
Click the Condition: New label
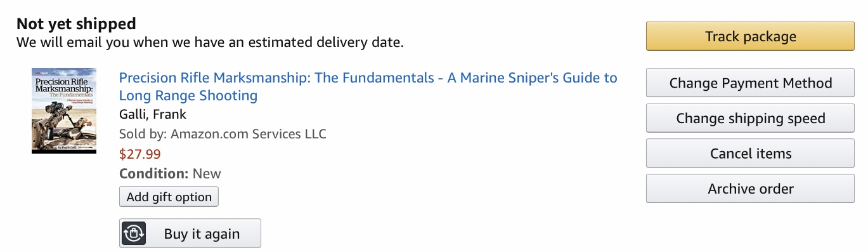click(170, 173)
